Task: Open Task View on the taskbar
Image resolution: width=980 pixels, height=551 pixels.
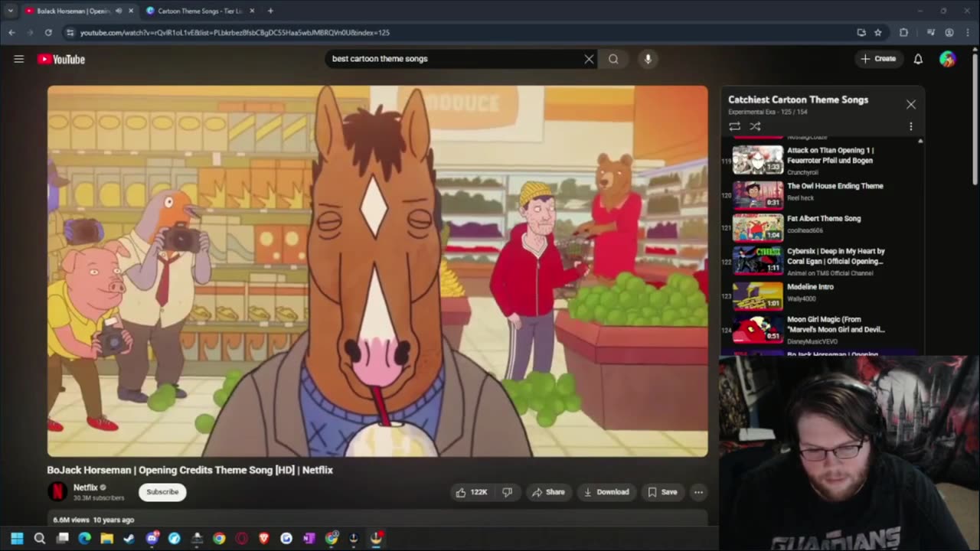Action: (x=63, y=539)
